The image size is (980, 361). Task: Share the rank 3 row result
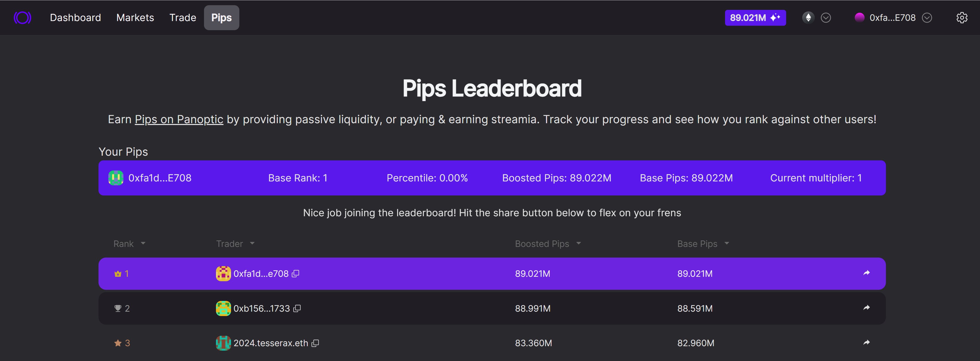point(867,342)
